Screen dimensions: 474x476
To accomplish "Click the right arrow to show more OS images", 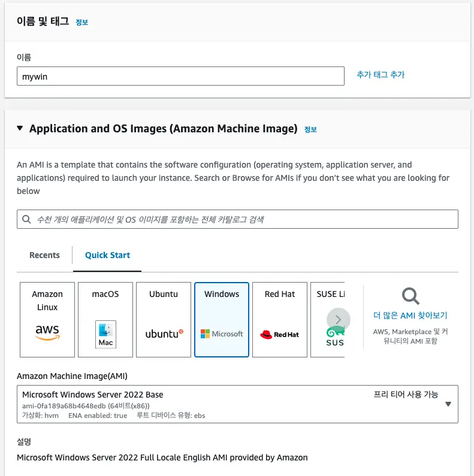I will point(338,320).
